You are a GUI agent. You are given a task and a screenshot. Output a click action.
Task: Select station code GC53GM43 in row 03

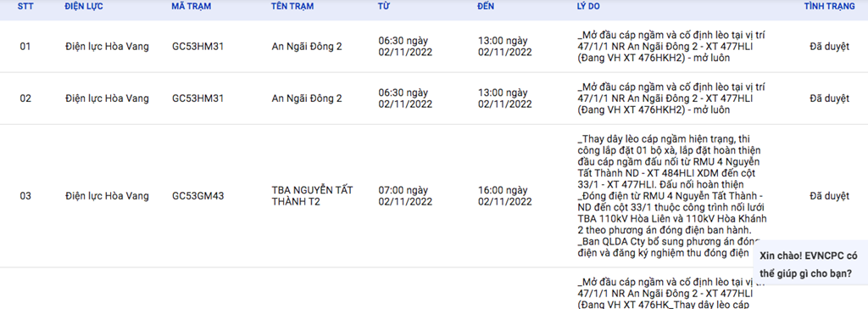coord(198,196)
